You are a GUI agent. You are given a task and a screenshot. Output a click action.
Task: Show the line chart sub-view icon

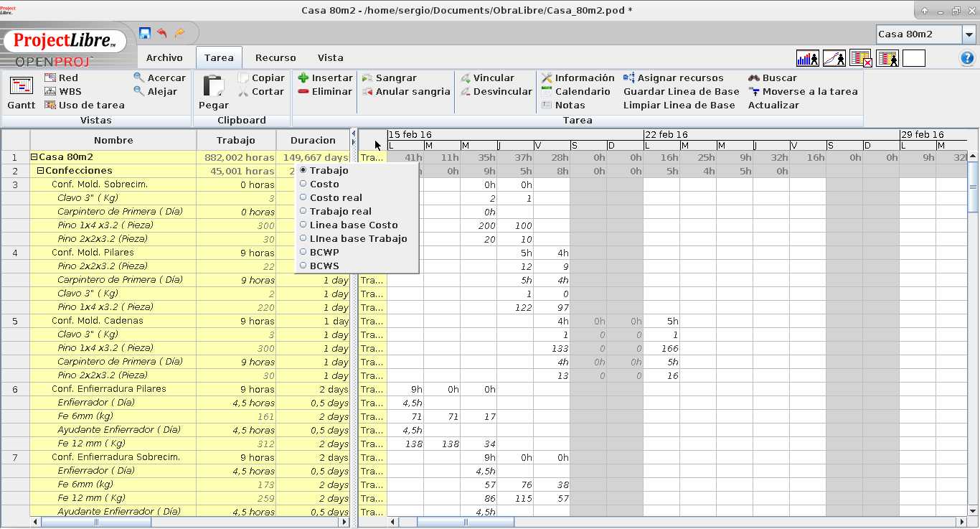[x=834, y=59]
